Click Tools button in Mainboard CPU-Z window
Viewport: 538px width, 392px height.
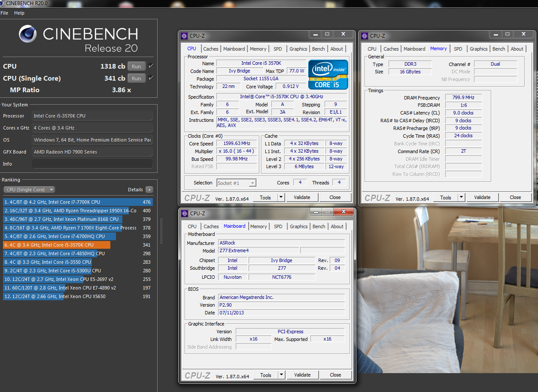[266, 375]
